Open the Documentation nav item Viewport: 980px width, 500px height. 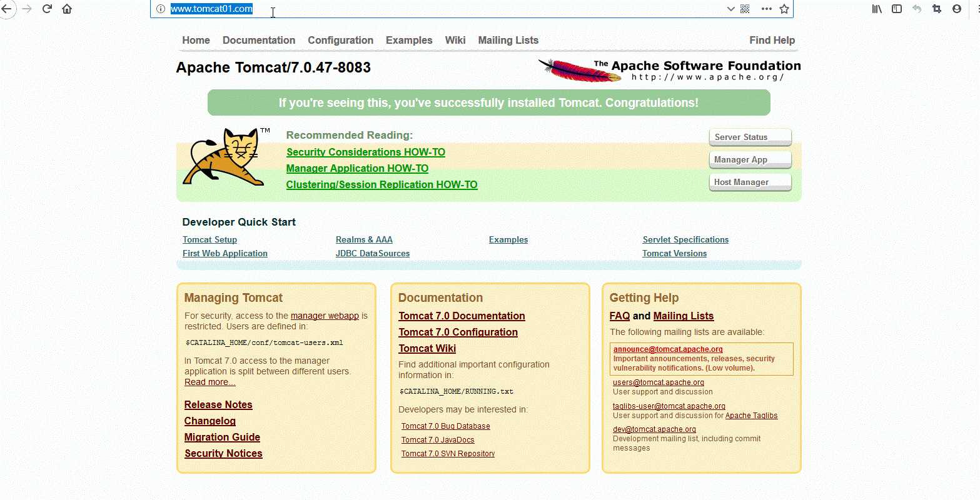tap(259, 40)
